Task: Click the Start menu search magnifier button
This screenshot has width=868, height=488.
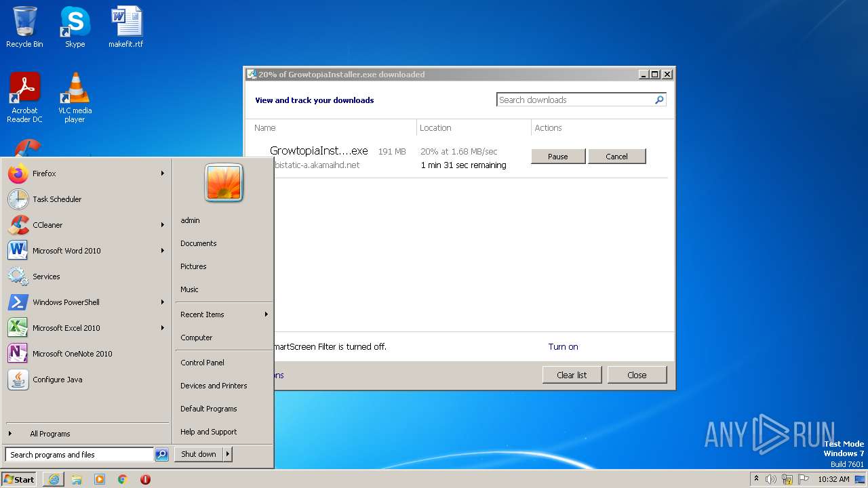Action: tap(161, 455)
